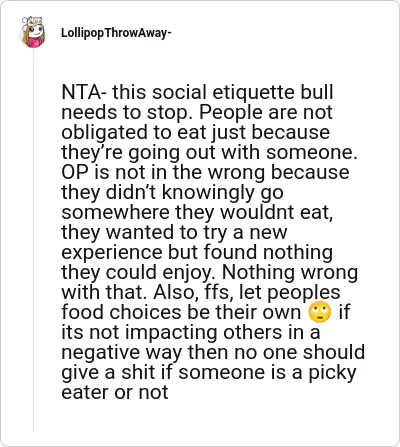The image size is (400, 447).
Task: Click the eye-roll emoji in comment
Action: coord(320,313)
